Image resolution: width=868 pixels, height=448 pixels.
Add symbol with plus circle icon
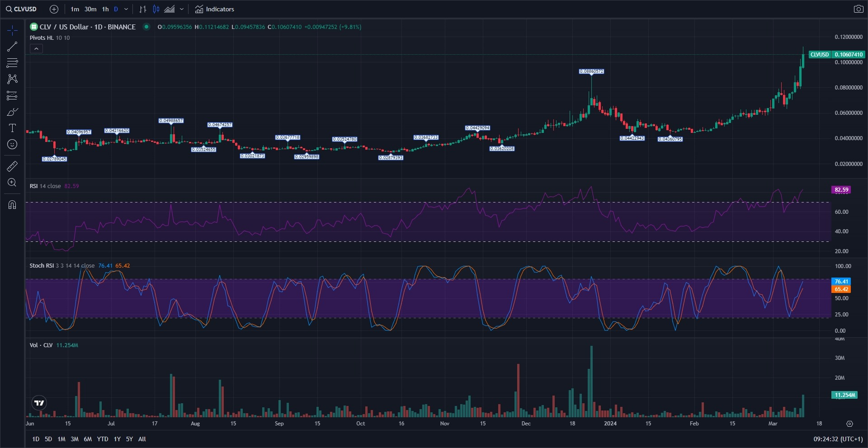pyautogui.click(x=54, y=9)
